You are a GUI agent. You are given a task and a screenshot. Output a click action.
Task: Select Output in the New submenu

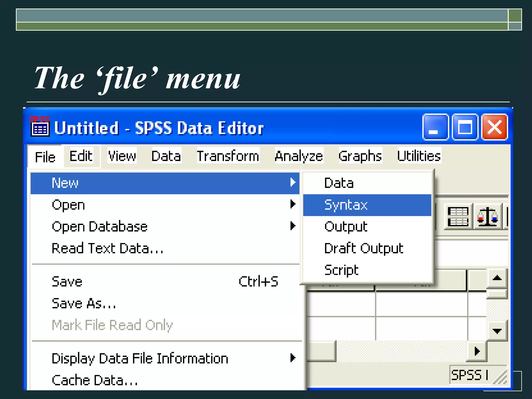tap(367, 227)
